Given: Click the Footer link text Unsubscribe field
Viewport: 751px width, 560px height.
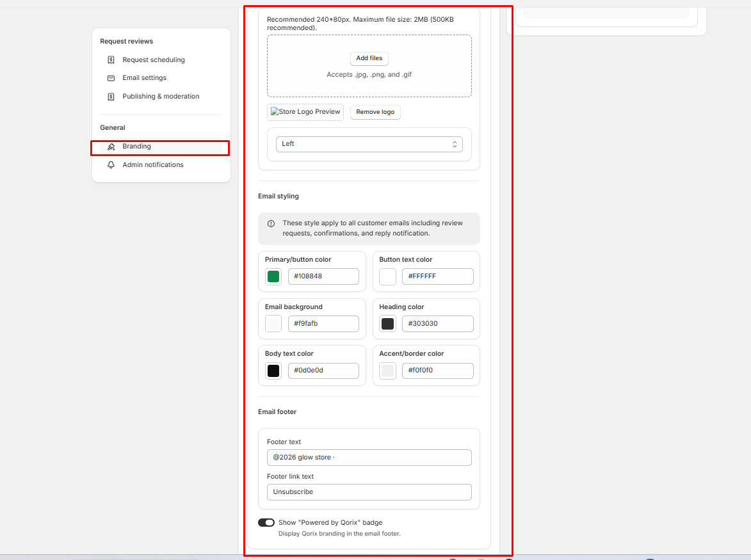Looking at the screenshot, I should pyautogui.click(x=369, y=492).
